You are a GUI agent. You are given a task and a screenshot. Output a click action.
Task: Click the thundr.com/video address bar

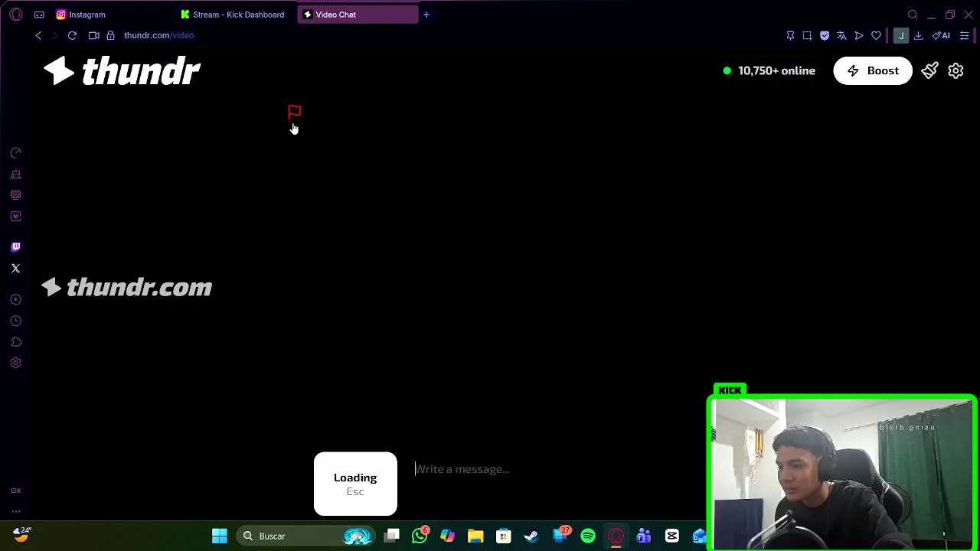click(158, 35)
